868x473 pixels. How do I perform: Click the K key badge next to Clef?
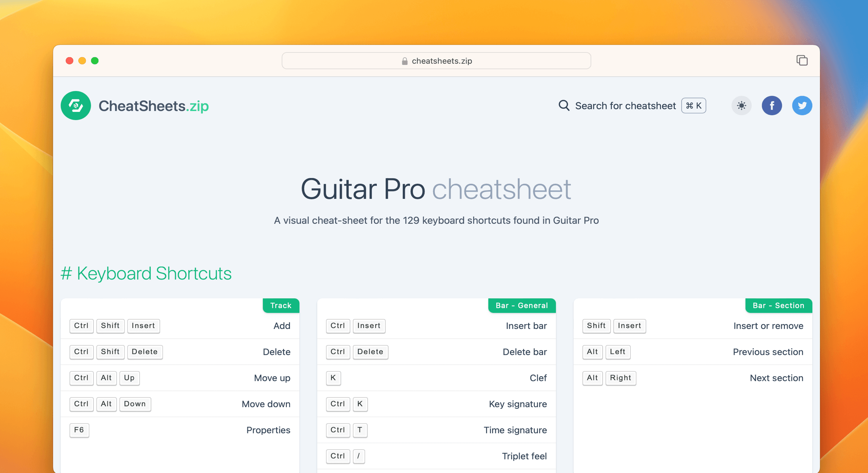[x=333, y=378]
